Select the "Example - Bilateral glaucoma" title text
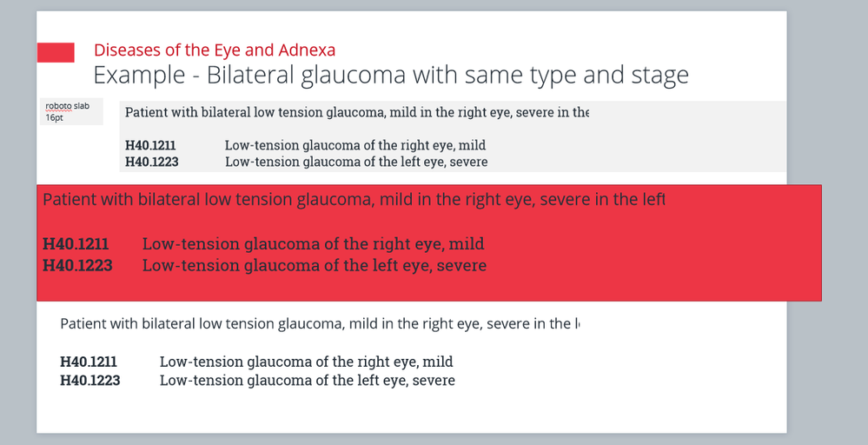868x445 pixels. pos(391,76)
